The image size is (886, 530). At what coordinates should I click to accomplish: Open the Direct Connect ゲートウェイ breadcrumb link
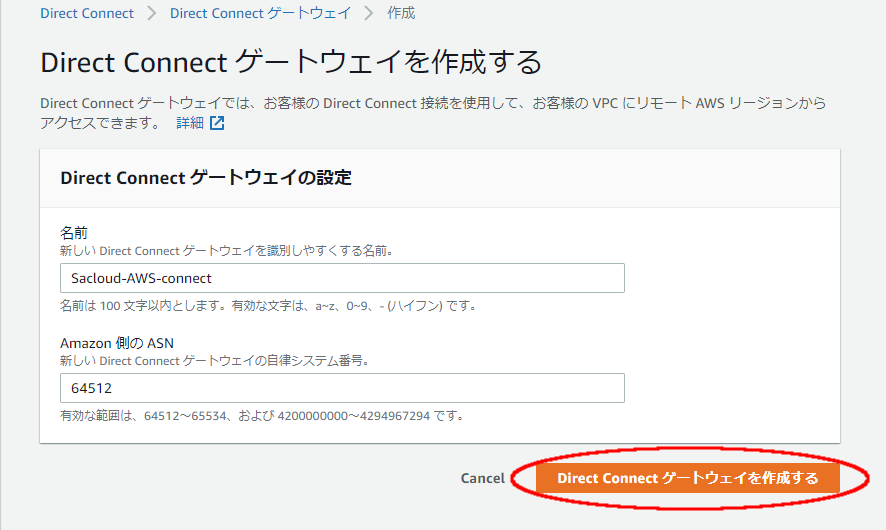coord(260,14)
